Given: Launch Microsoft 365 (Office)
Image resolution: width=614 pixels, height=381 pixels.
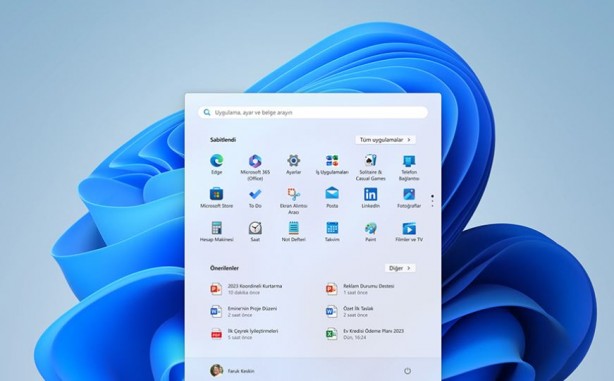Looking at the screenshot, I should (x=255, y=161).
